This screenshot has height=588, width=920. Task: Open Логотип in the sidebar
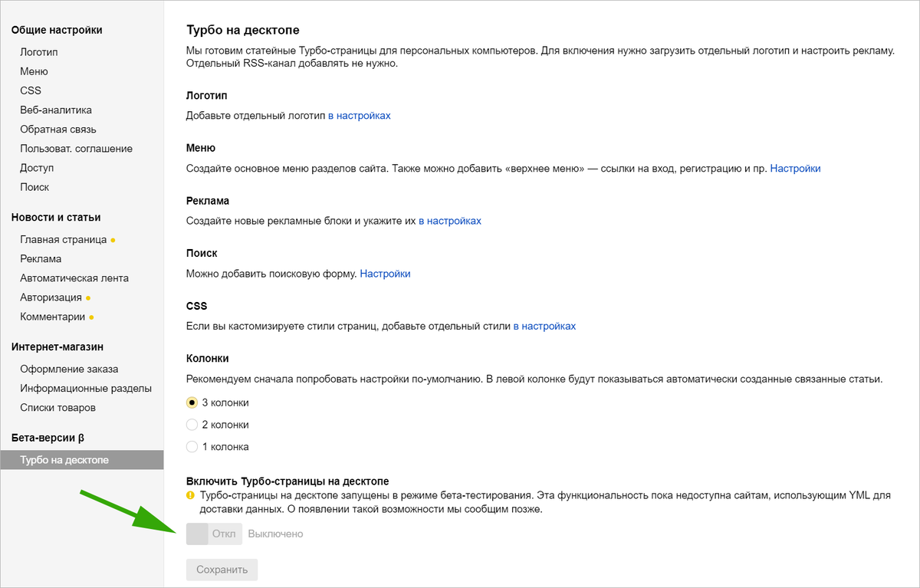[x=39, y=52]
